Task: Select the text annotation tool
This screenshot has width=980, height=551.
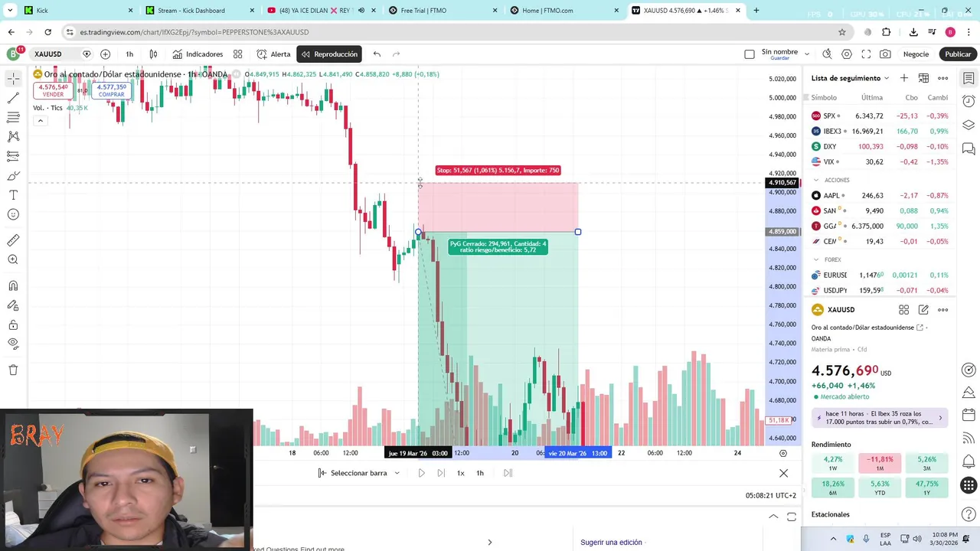Action: pos(13,195)
